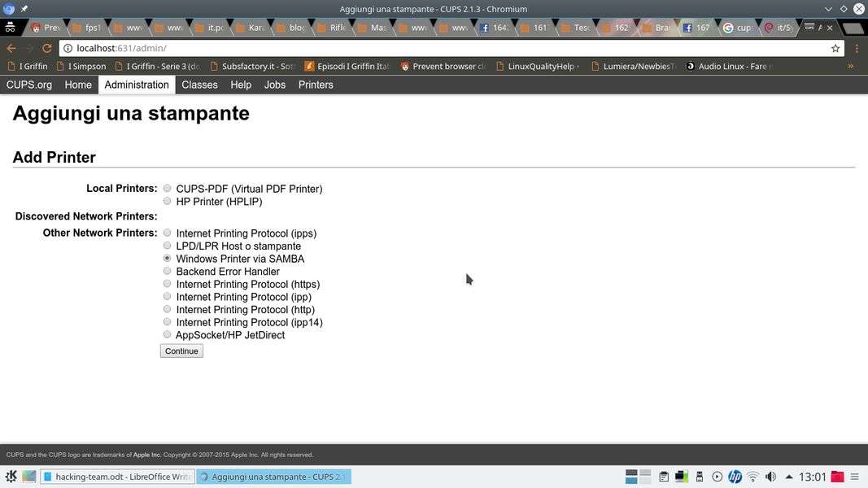Switch to the Facebook '164' tab
The height and width of the screenshot is (488, 868).
[x=494, y=28]
